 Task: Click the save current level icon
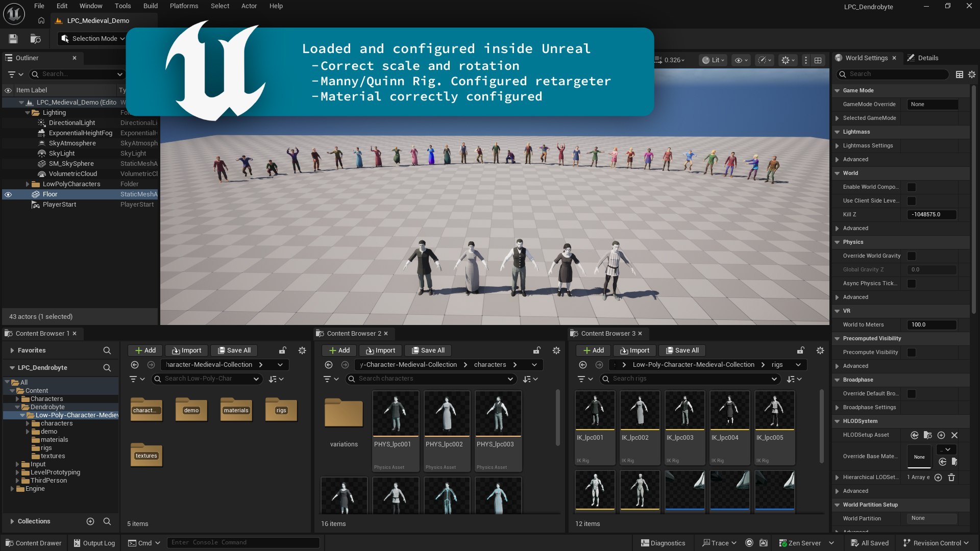coord(13,39)
